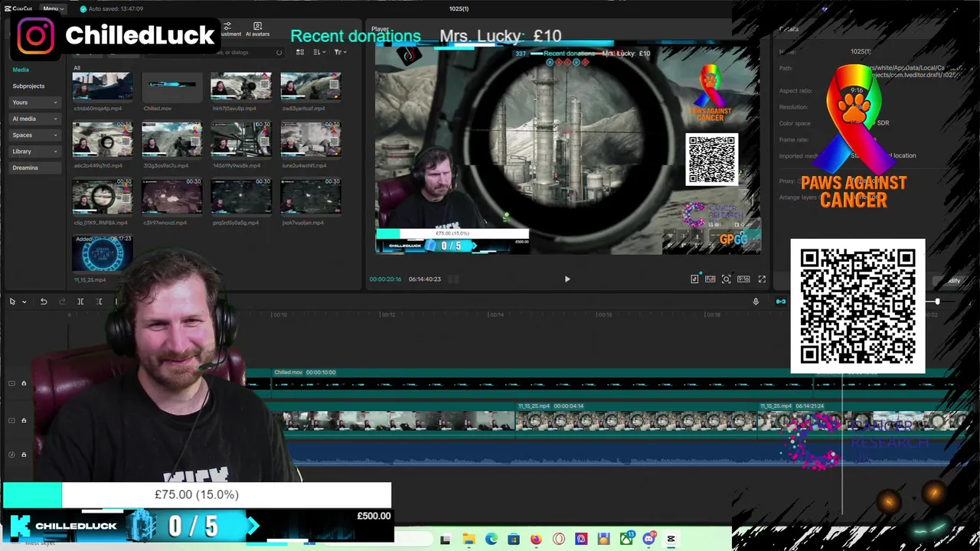Enter fullscreen player view
This screenshot has width=980, height=551.
click(x=762, y=279)
